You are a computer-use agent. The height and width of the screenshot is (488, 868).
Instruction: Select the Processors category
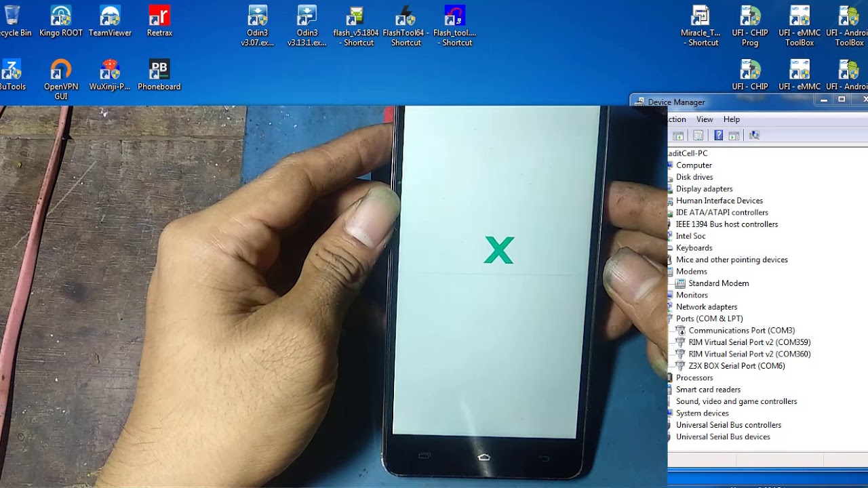coord(694,378)
